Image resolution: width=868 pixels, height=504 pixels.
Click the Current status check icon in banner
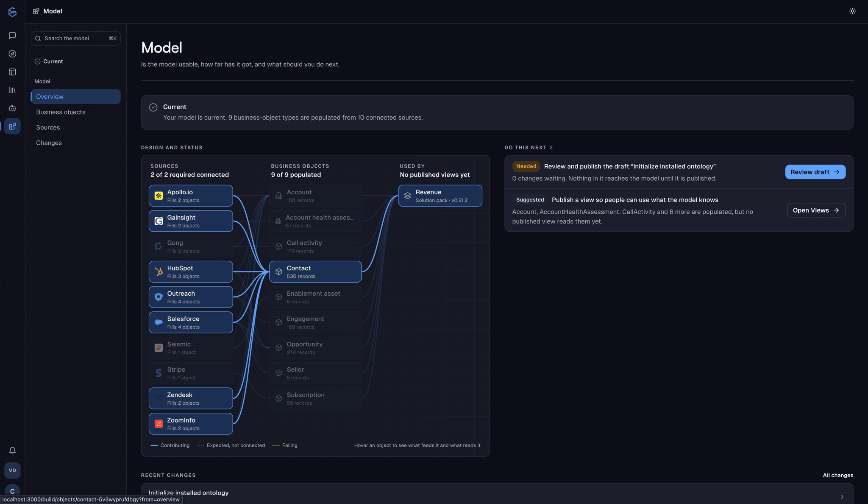[153, 107]
